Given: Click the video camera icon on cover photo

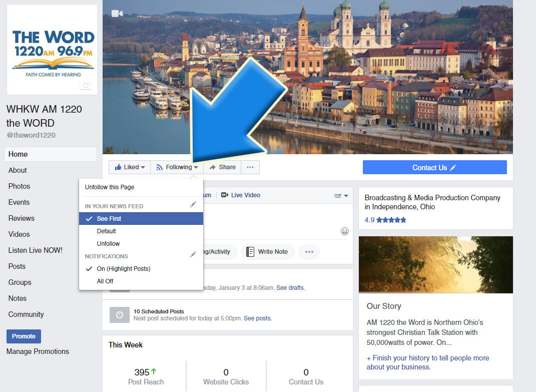Looking at the screenshot, I should point(117,14).
